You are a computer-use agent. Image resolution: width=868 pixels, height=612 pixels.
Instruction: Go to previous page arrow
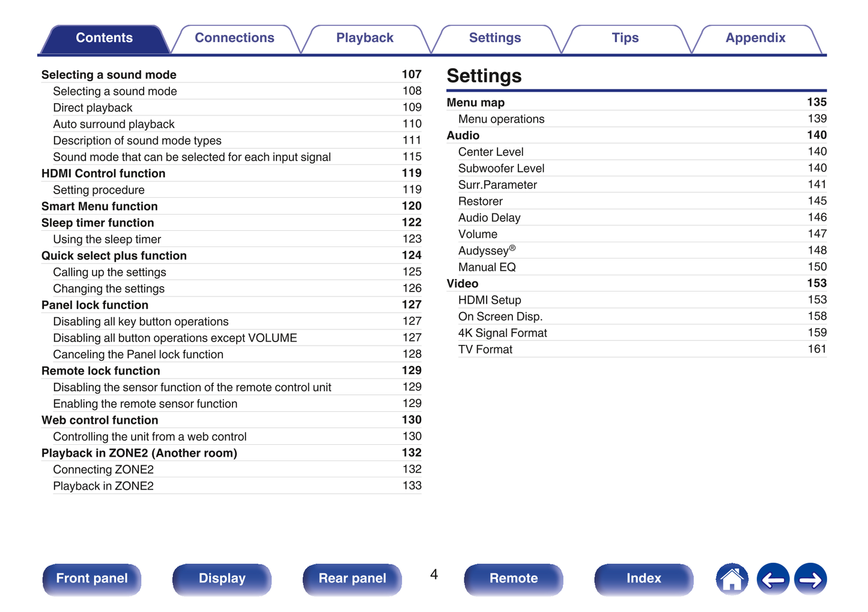pos(772,579)
